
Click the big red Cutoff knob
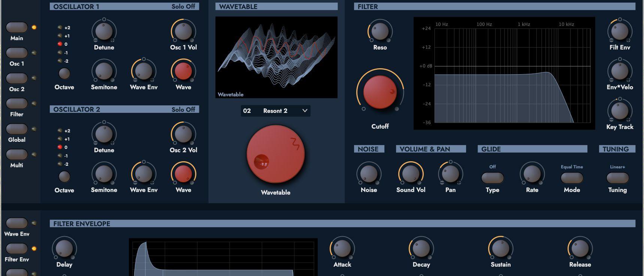(380, 92)
